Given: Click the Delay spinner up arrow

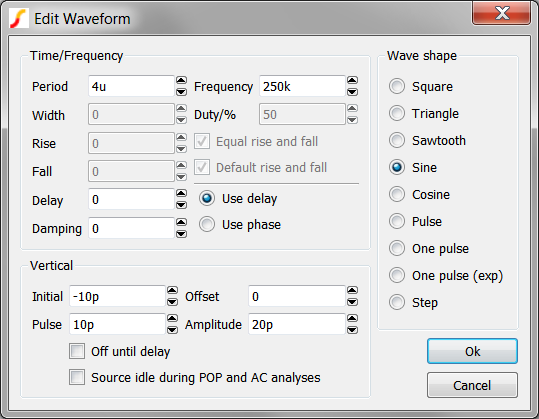Looking at the screenshot, I should point(181,193).
